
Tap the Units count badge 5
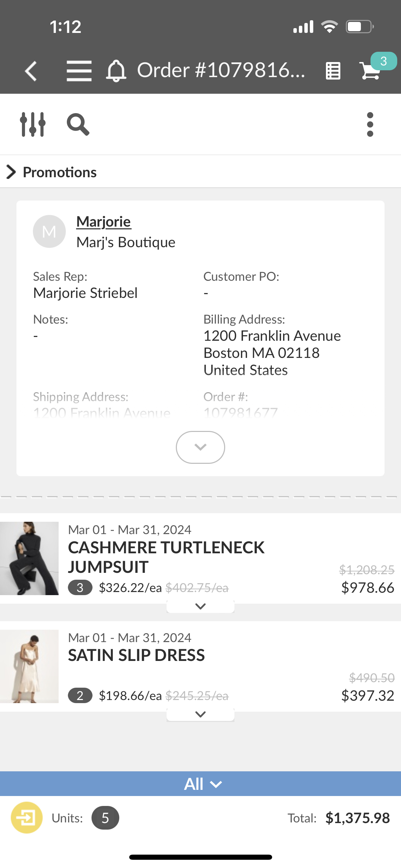click(105, 818)
